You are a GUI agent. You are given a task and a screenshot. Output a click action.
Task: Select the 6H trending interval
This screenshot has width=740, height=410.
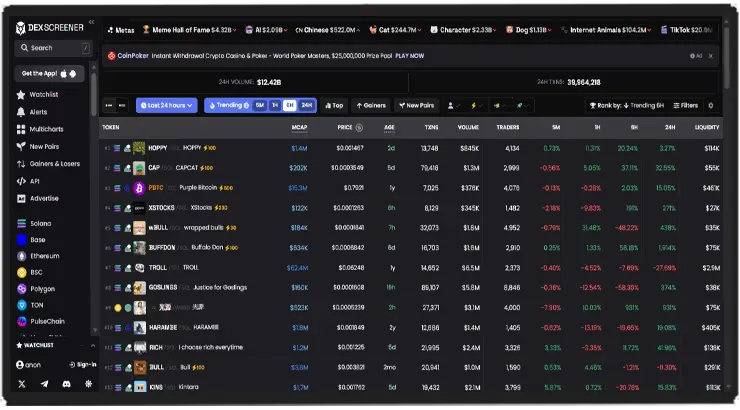290,105
